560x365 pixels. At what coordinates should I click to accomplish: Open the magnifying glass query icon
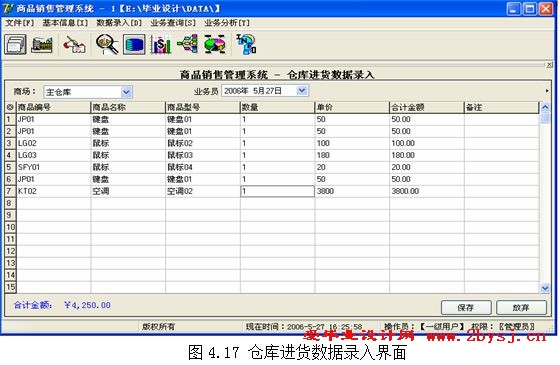pos(107,45)
